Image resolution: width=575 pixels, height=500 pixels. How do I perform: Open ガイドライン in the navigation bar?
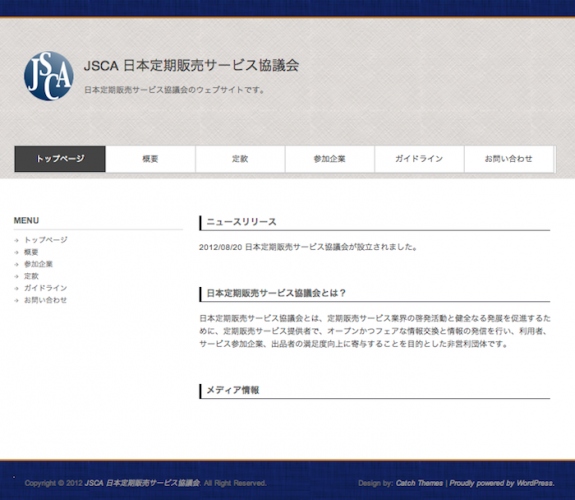coord(419,159)
